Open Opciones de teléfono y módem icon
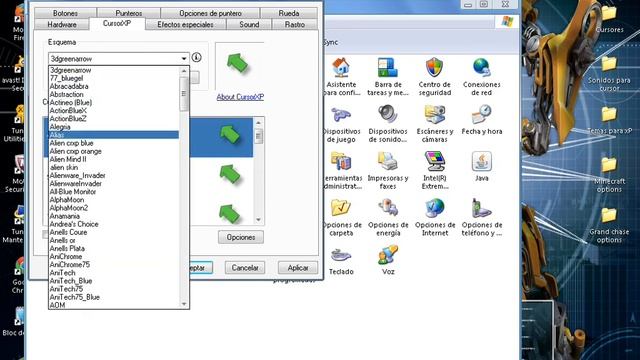 pos(482,208)
